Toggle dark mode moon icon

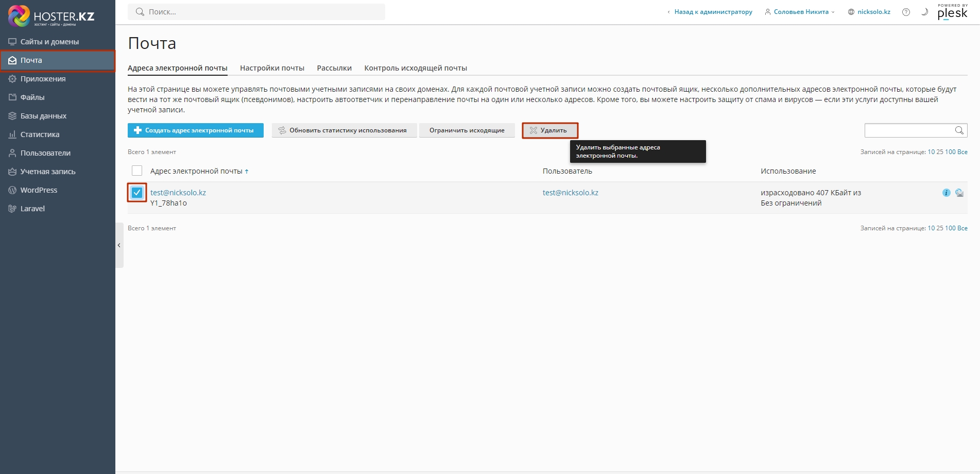(x=924, y=12)
